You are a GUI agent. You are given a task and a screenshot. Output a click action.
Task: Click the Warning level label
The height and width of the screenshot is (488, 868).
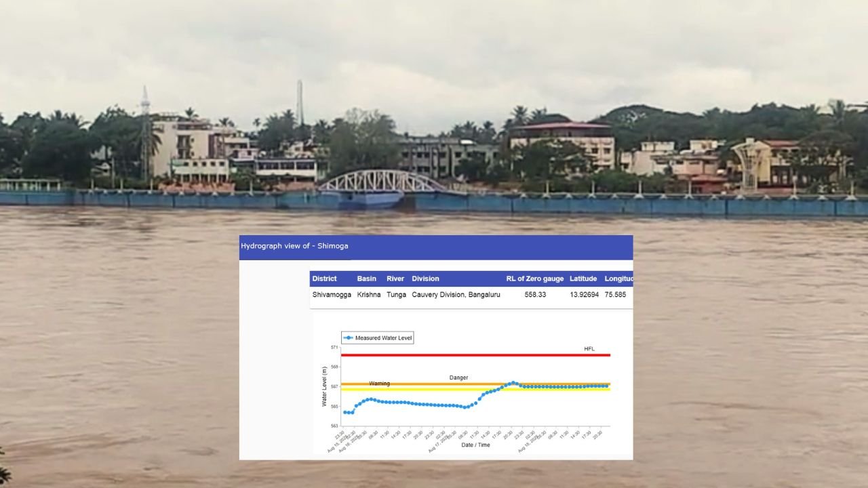[x=379, y=384]
